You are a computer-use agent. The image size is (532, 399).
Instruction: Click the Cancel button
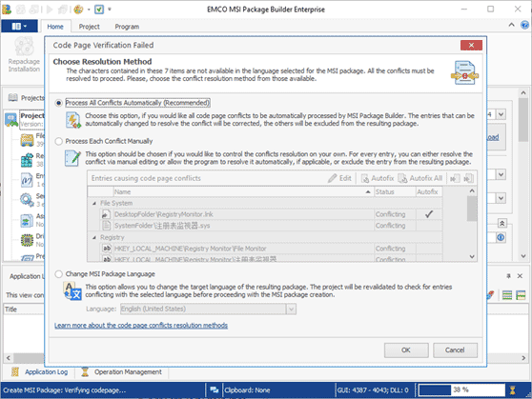[x=455, y=350]
